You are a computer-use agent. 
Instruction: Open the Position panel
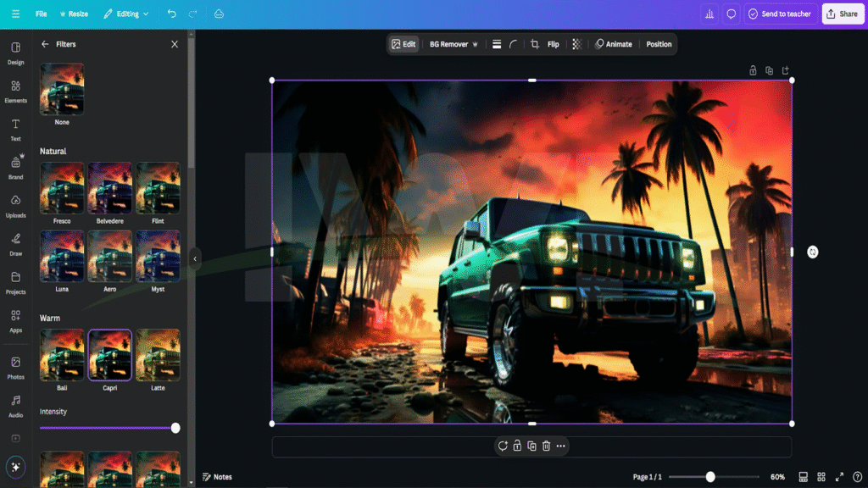pos(659,44)
